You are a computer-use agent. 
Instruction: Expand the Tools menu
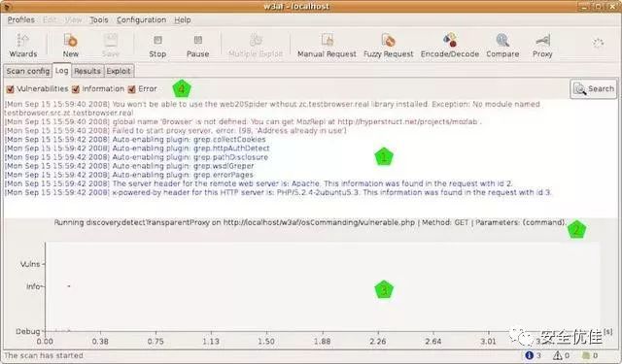(99, 19)
